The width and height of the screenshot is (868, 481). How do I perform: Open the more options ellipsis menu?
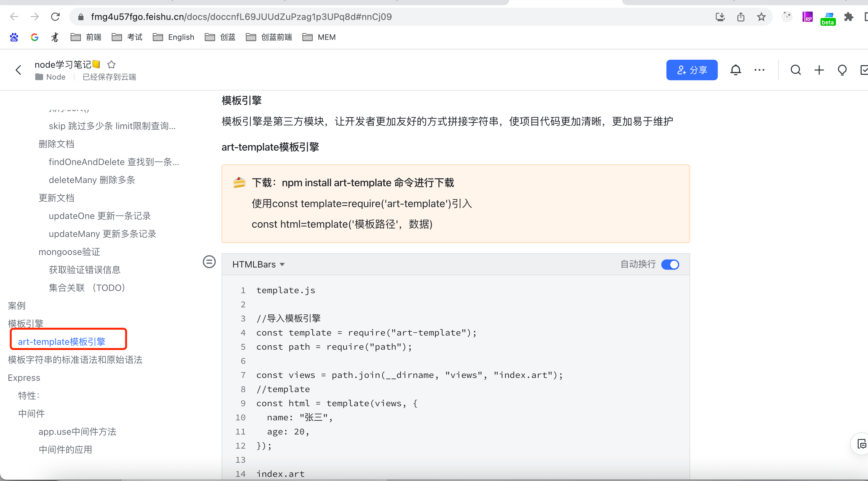(759, 70)
